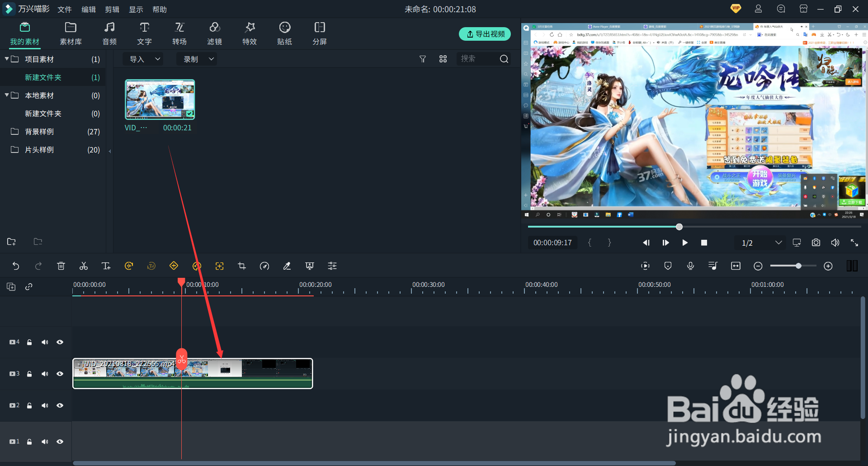Select the VID_ media thumbnail

[160, 100]
